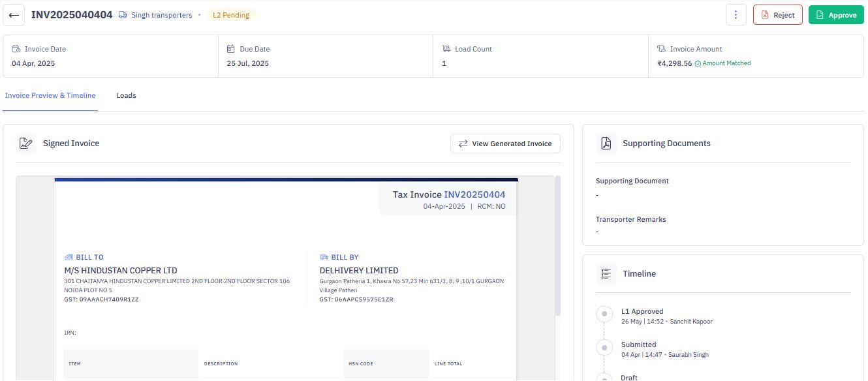The height and width of the screenshot is (381, 868).
Task: Click the due date 25 Jul, 2025
Action: tap(247, 64)
